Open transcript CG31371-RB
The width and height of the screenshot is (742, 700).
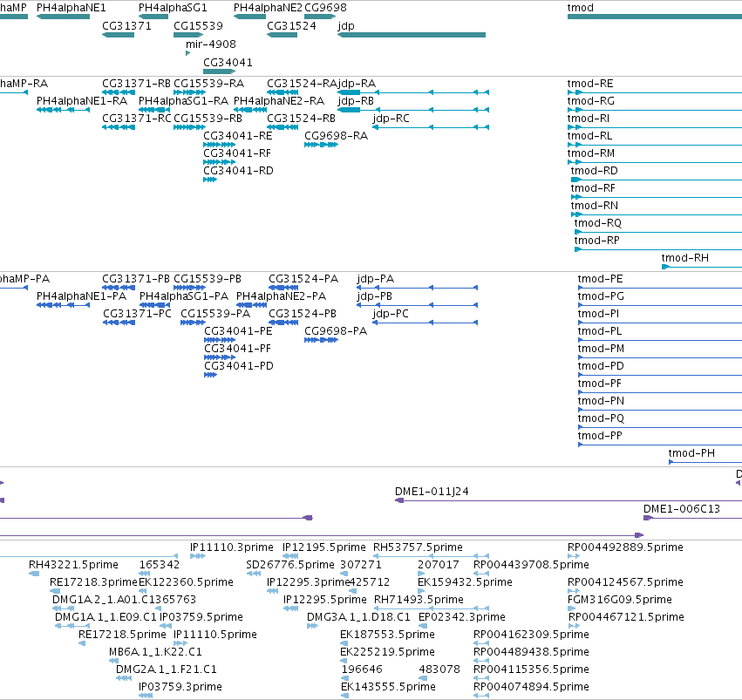[x=136, y=84]
